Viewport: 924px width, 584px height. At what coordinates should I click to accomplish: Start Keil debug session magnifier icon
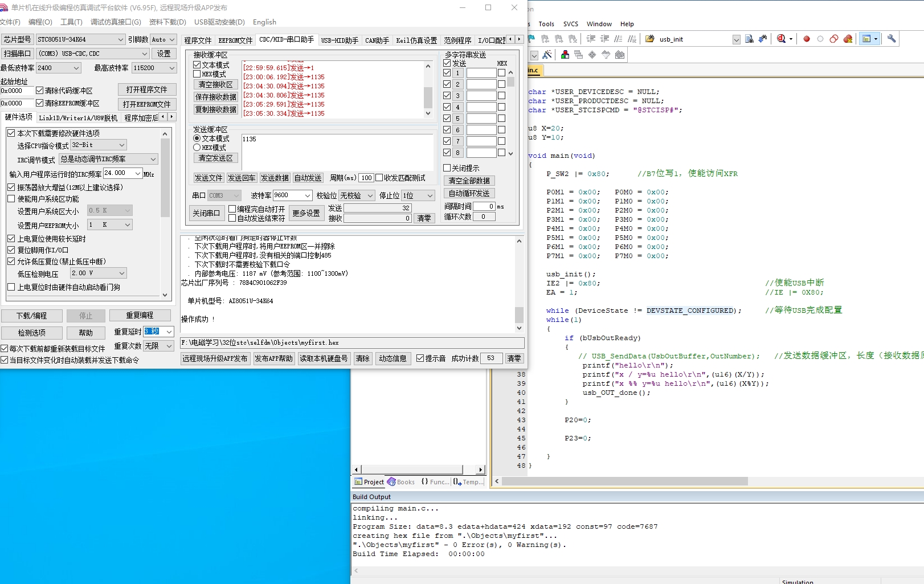[x=782, y=39]
